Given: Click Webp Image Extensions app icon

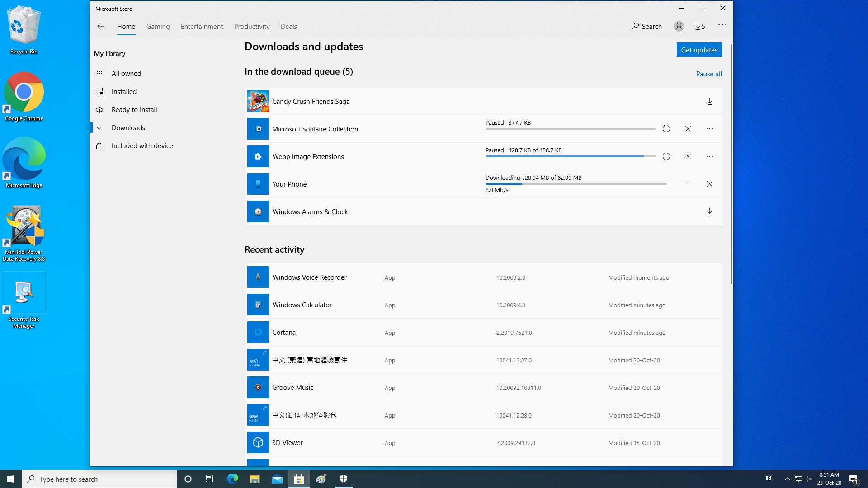Looking at the screenshot, I should pos(258,157).
